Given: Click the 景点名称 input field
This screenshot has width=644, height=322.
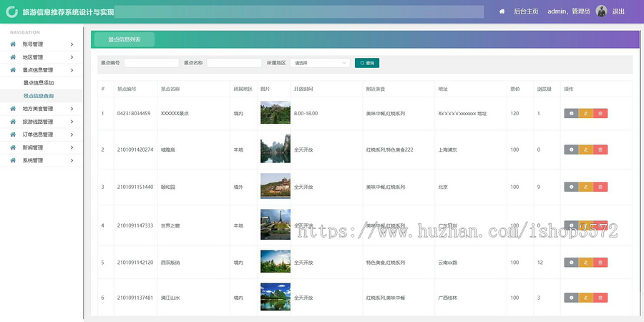Looking at the screenshot, I should [x=234, y=63].
